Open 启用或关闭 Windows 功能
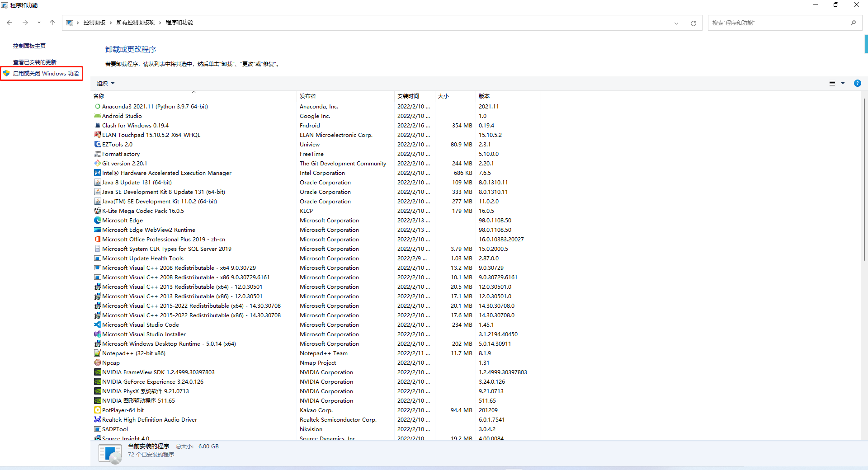 click(44, 73)
